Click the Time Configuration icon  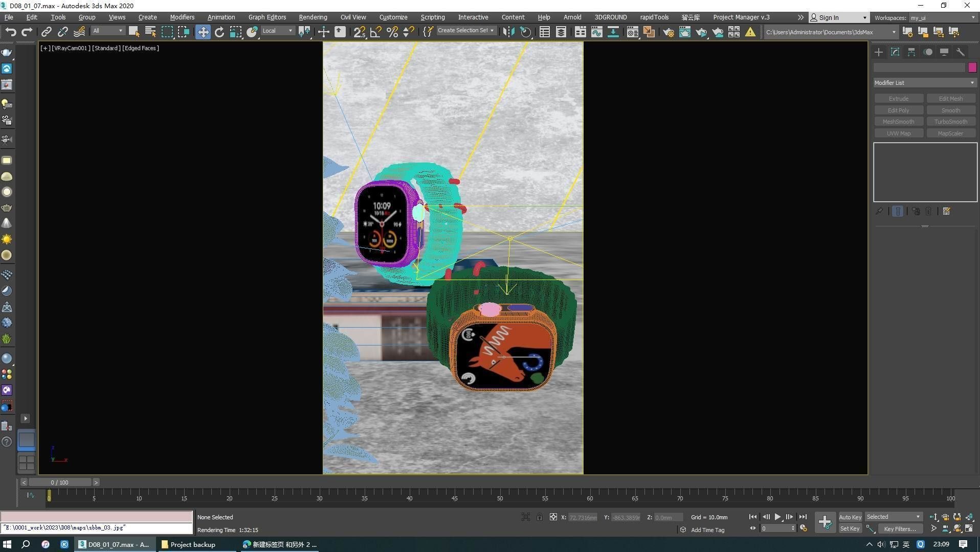(x=803, y=528)
